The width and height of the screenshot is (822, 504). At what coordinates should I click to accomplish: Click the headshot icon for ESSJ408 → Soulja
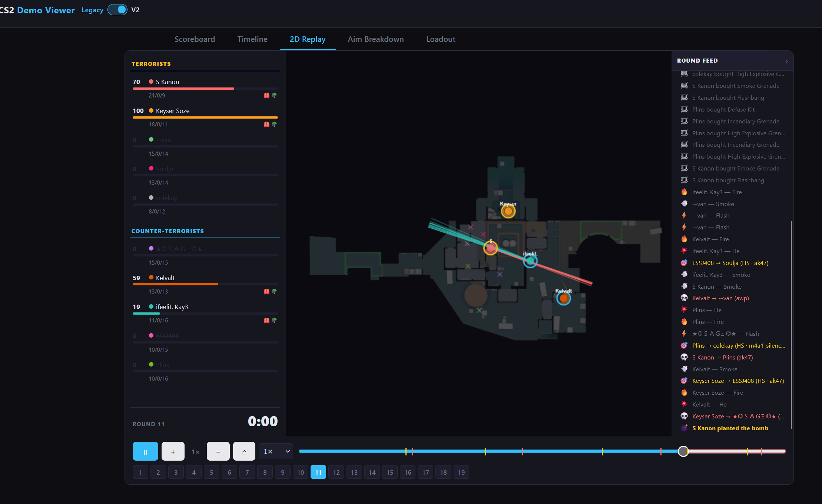click(x=684, y=263)
